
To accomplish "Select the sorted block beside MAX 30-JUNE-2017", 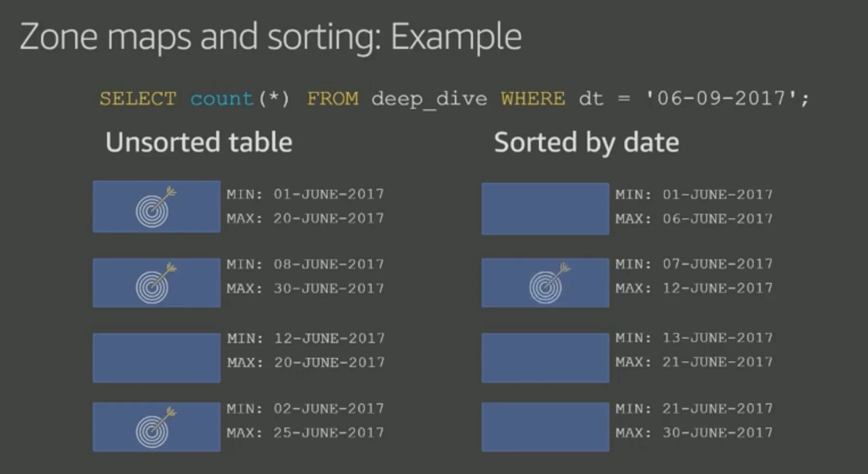I will click(545, 427).
